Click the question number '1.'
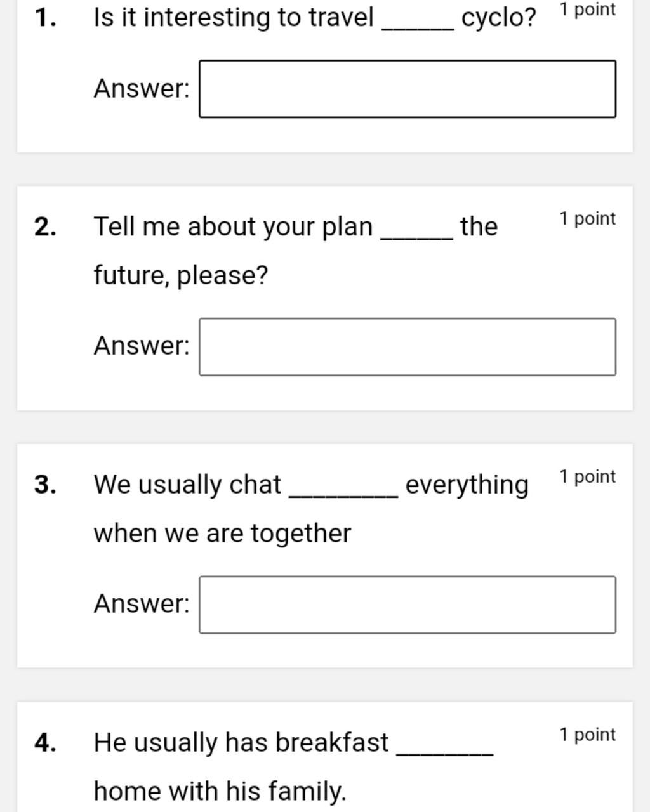Screen dimensions: 650x812 pos(45,18)
